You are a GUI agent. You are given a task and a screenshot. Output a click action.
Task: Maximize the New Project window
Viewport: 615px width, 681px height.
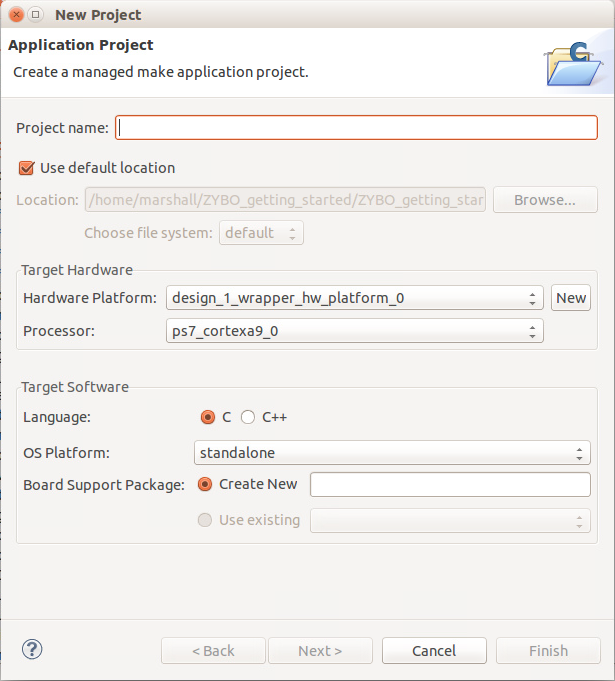36,15
